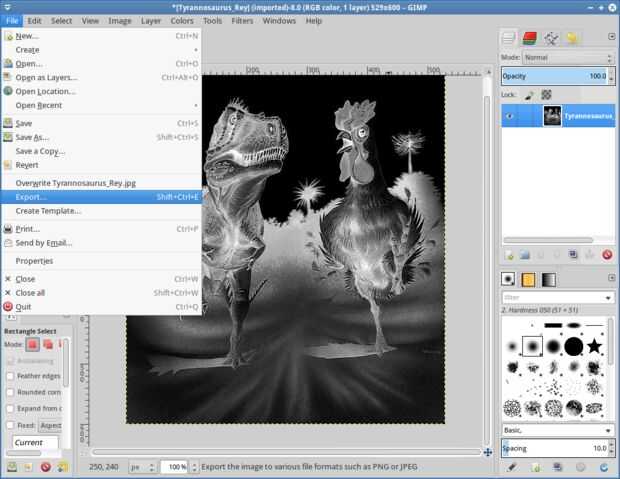620x479 pixels.
Task: Choose Send by Email from the File menu
Action: (x=101, y=243)
